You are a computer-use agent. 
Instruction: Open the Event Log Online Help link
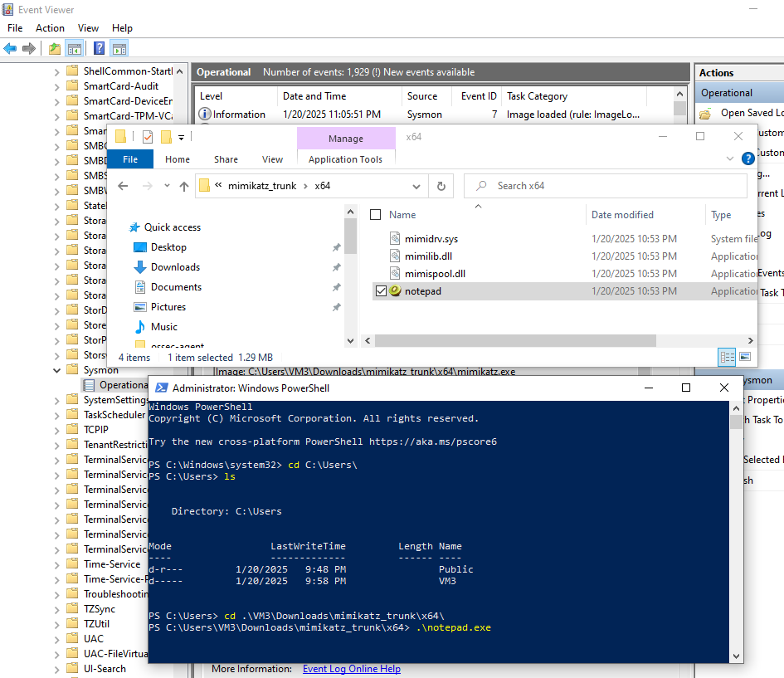click(351, 669)
